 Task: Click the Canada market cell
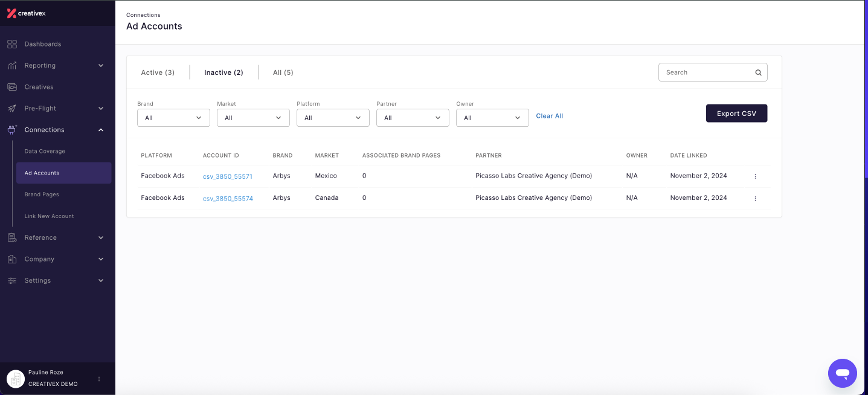click(x=327, y=197)
